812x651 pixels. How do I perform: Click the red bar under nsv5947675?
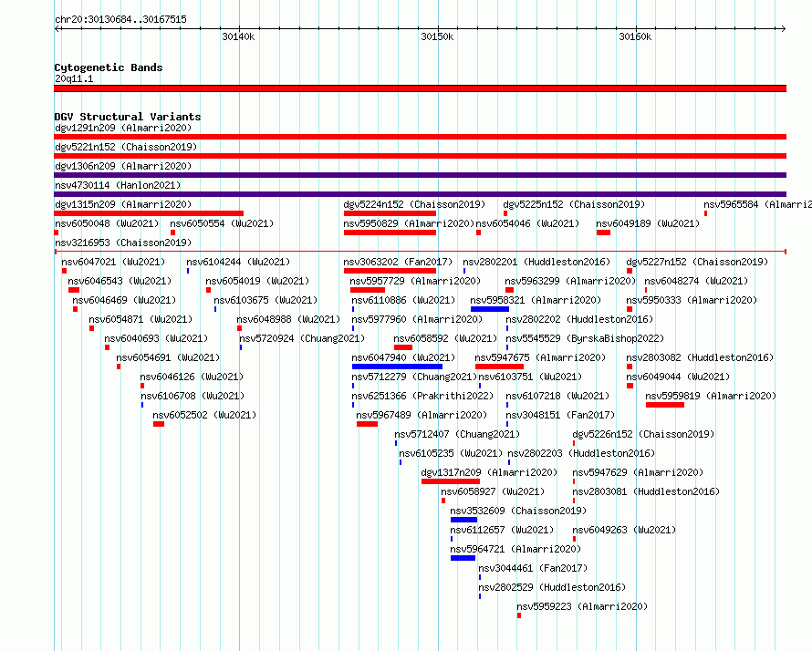pos(499,367)
